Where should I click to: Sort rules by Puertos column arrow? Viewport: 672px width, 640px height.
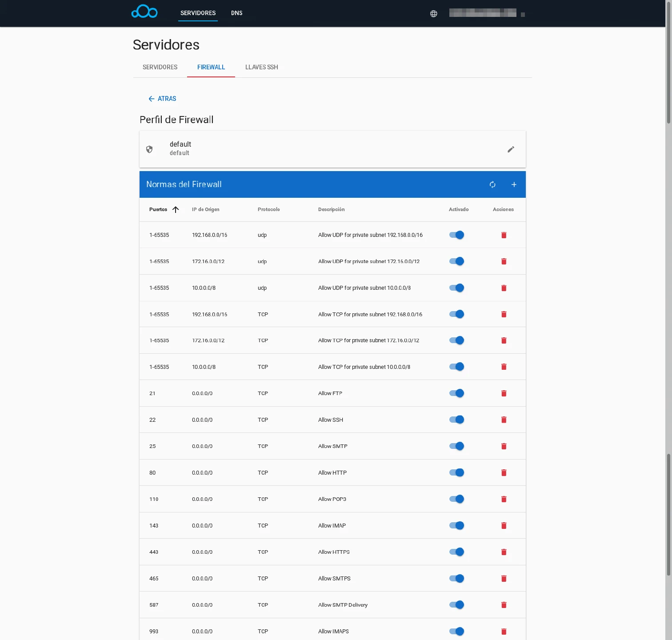176,209
